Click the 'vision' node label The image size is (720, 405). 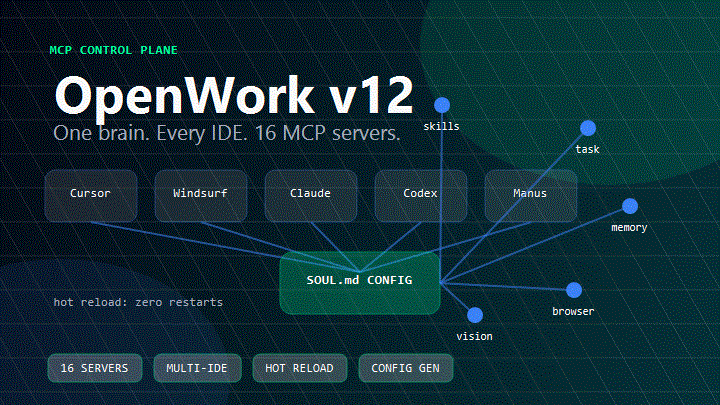point(474,337)
